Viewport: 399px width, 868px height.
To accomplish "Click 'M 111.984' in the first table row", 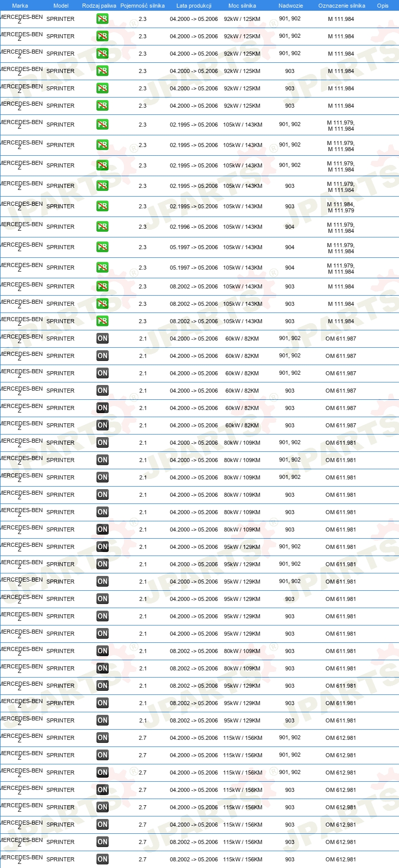I will tap(341, 19).
